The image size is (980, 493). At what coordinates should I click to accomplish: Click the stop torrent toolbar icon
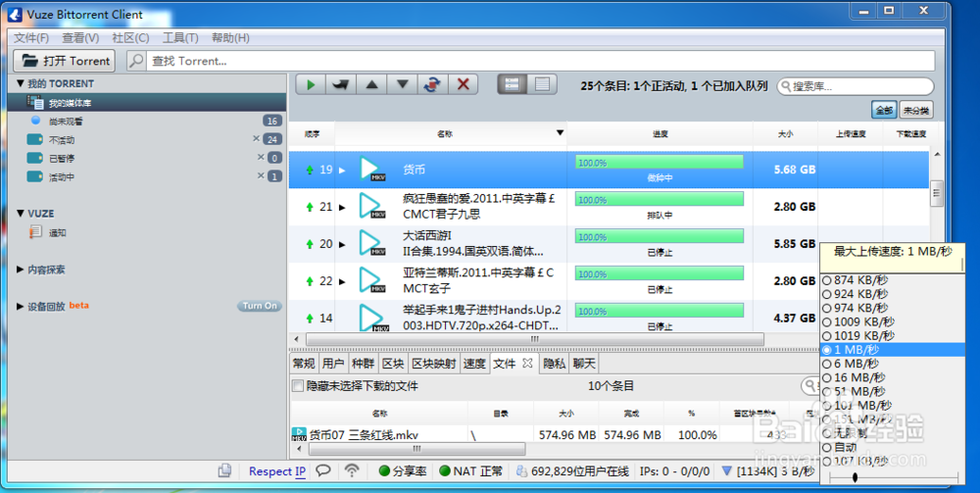coord(341,84)
